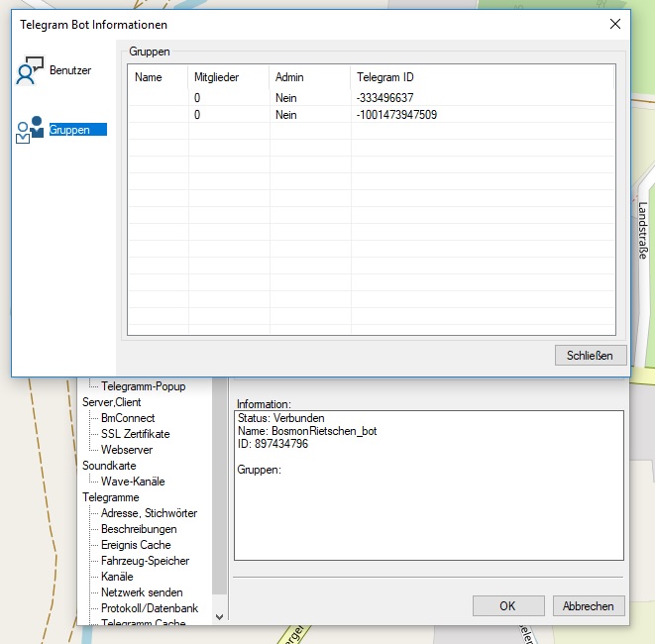This screenshot has width=655, height=644.
Task: Expand the Soundkarte tree node
Action: click(110, 466)
